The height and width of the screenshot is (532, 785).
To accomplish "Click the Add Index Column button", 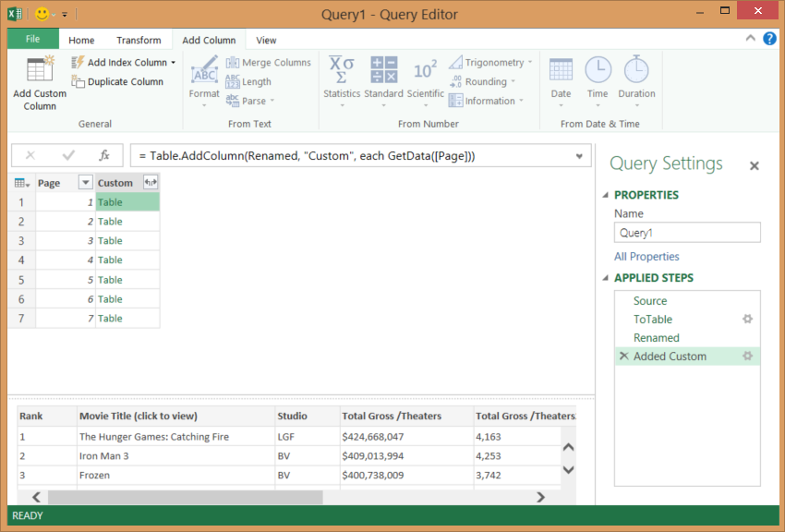I will (x=123, y=63).
